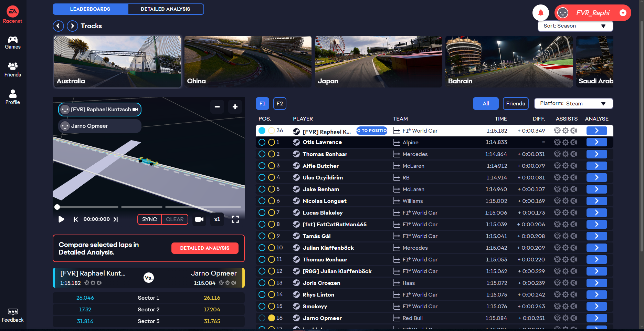The image size is (644, 331).
Task: Open the China track thumbnail
Action: coord(248,62)
